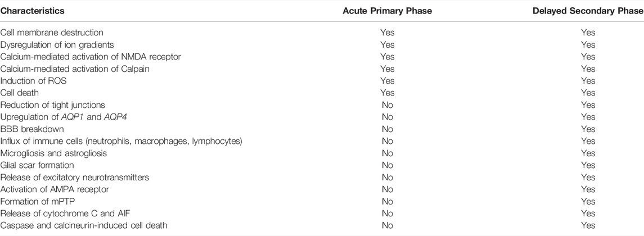Screen dimensions: 644x236
Task: Click the NMDA receptor activation row label
Action: pos(91,57)
